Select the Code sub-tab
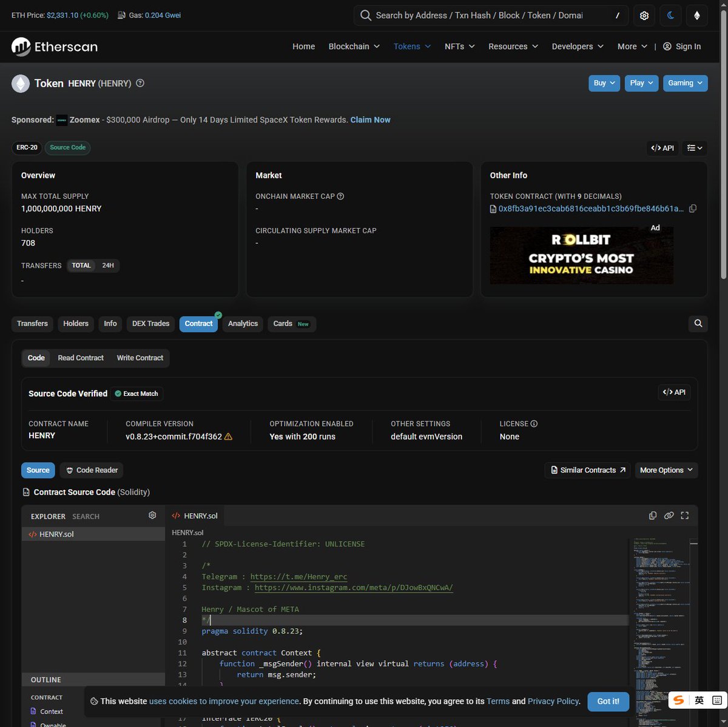728x727 pixels. click(36, 358)
